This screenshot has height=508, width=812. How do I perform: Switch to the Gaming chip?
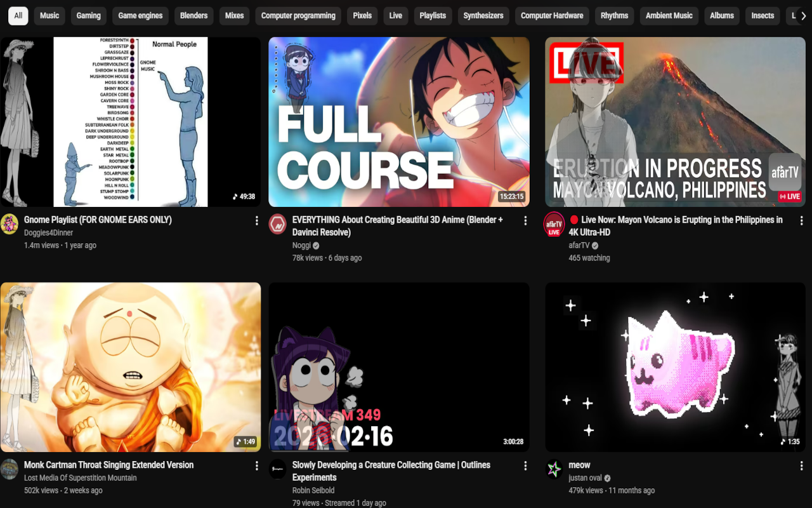(x=89, y=16)
